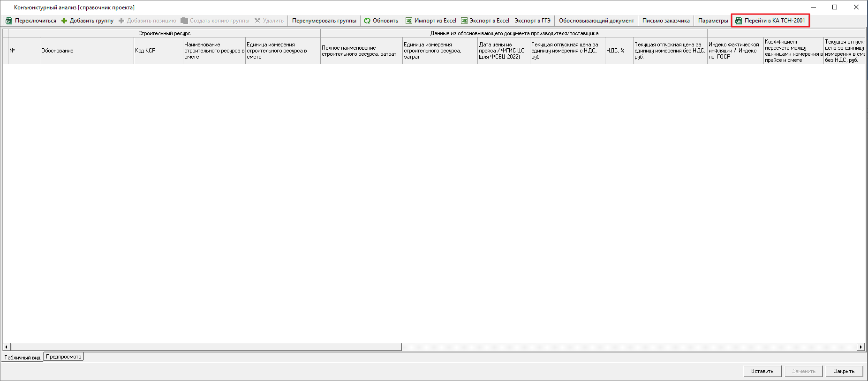Open Экспорт в ГГЭ

pyautogui.click(x=532, y=21)
